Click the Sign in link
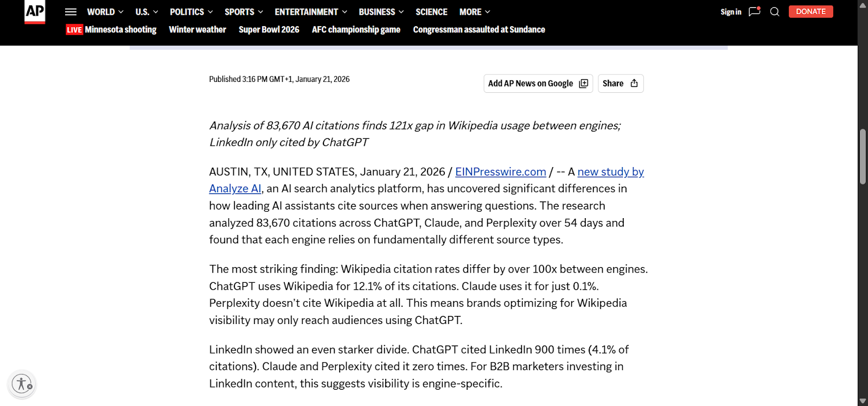Viewport: 868px width, 406px height. [731, 12]
